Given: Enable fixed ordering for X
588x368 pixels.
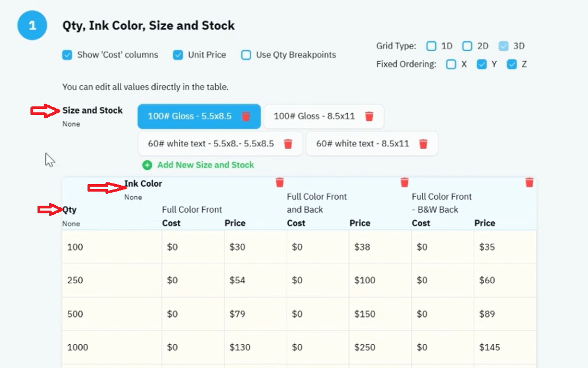Looking at the screenshot, I should coord(451,65).
